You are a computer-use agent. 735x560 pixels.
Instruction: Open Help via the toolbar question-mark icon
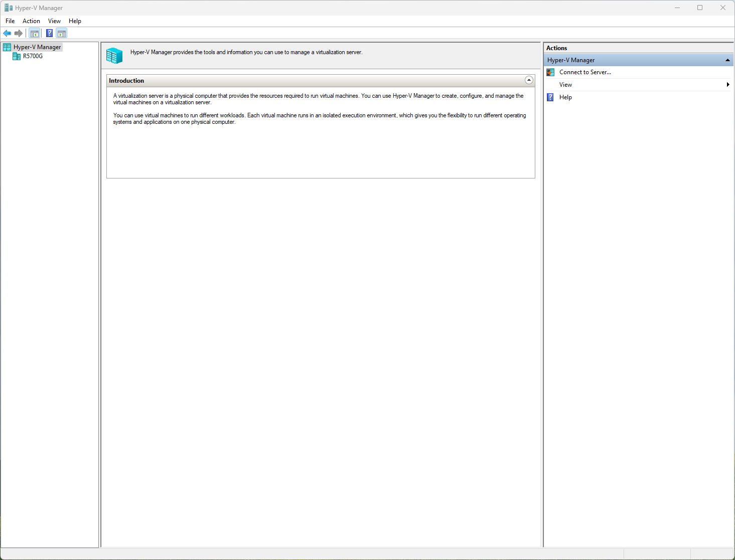(49, 33)
